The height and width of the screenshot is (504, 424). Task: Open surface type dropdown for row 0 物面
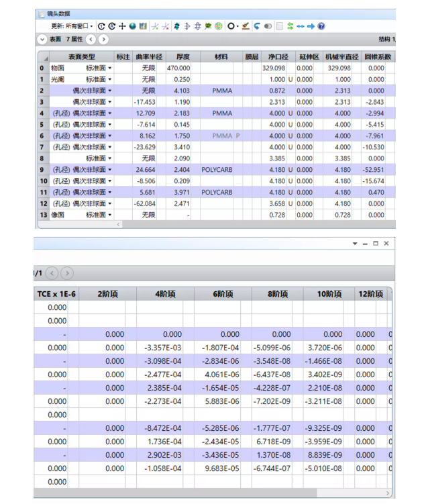[110, 68]
